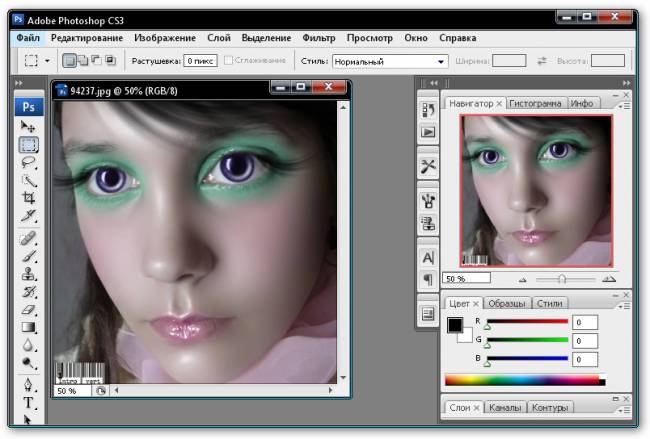Open the Character panel icon in dock

tap(428, 257)
